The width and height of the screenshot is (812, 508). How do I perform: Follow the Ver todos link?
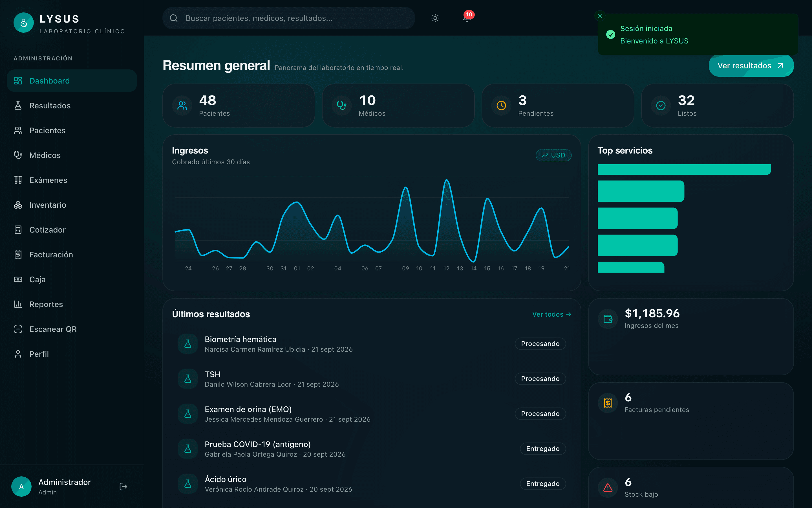point(551,314)
